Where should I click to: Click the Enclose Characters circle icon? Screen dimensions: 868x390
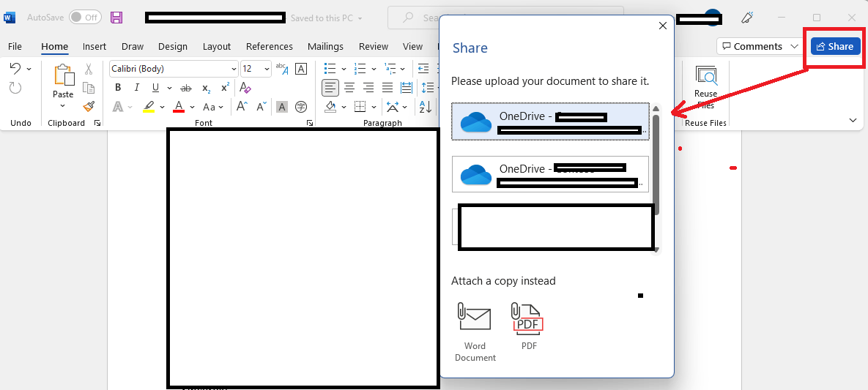[x=301, y=106]
